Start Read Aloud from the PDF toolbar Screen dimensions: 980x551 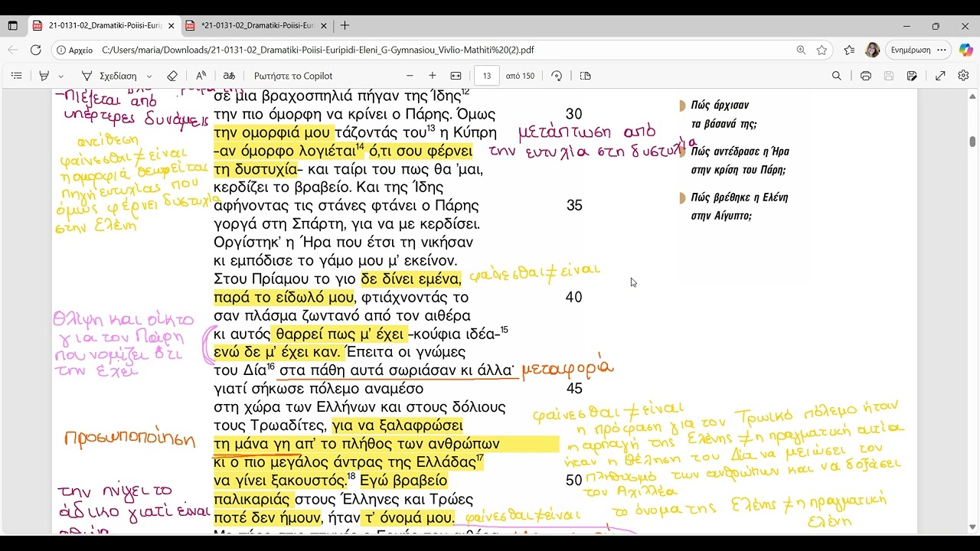pos(201,76)
